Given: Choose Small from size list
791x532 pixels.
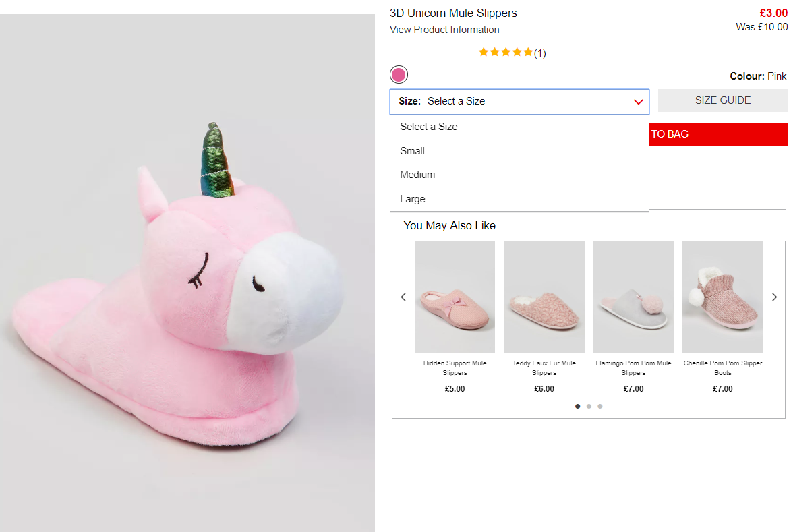Looking at the screenshot, I should (412, 151).
